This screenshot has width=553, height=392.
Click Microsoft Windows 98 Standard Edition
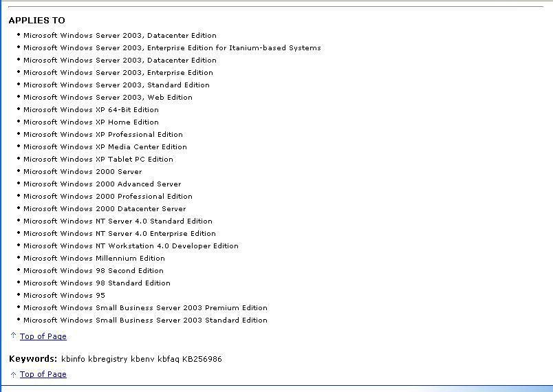click(97, 283)
